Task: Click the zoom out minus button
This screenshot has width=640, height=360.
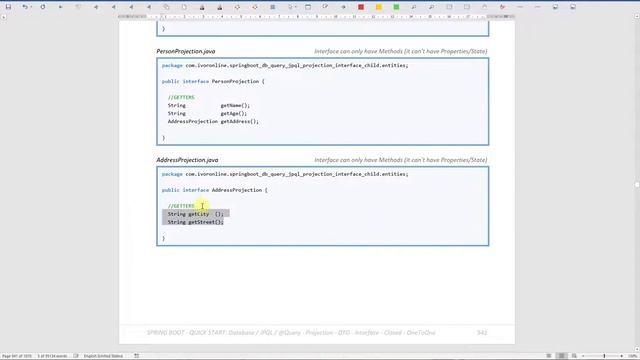Action: click(x=583, y=356)
